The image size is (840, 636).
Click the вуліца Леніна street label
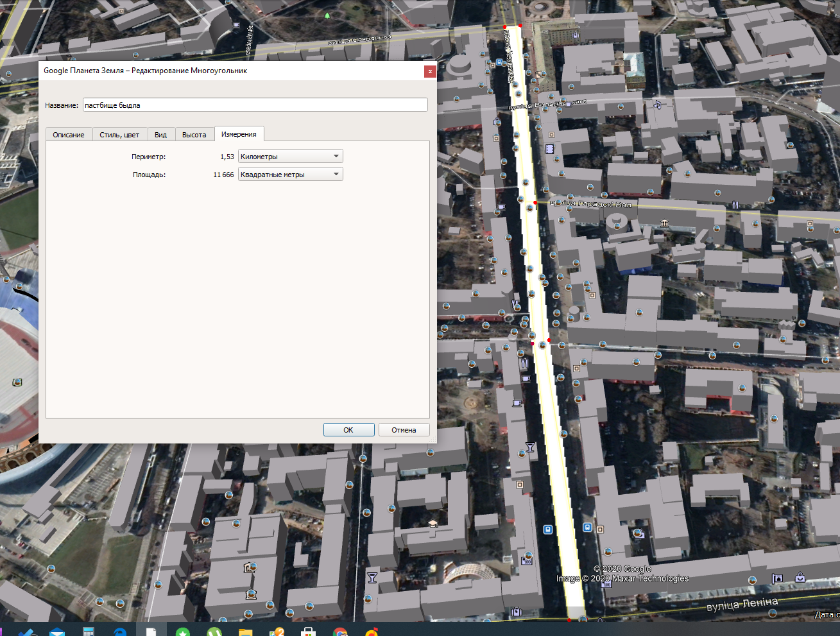(742, 604)
